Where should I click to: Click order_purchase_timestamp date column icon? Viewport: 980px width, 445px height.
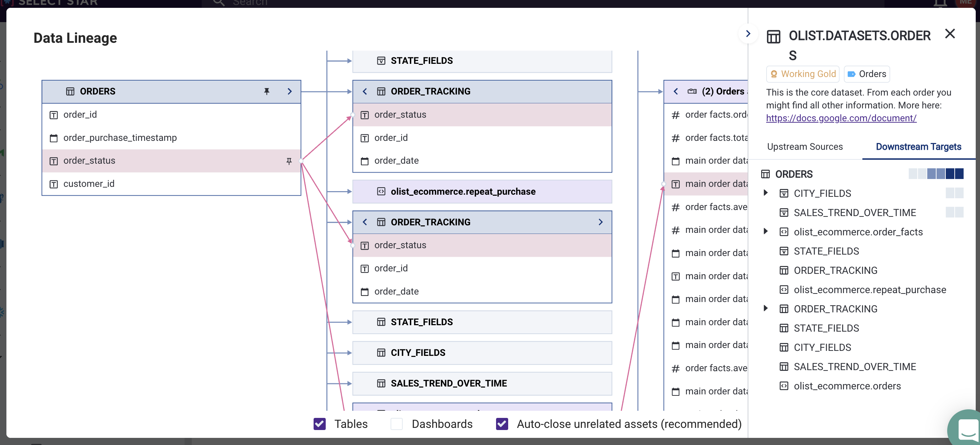(x=54, y=138)
